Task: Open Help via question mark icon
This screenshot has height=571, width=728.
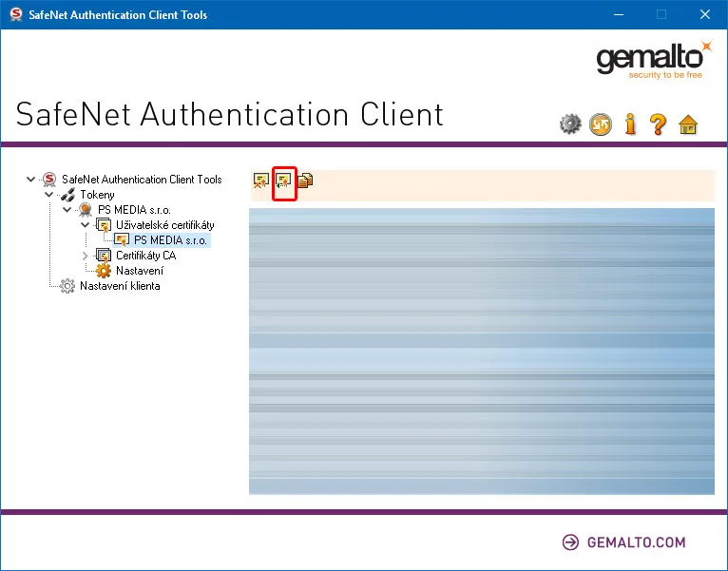Action: pyautogui.click(x=658, y=124)
